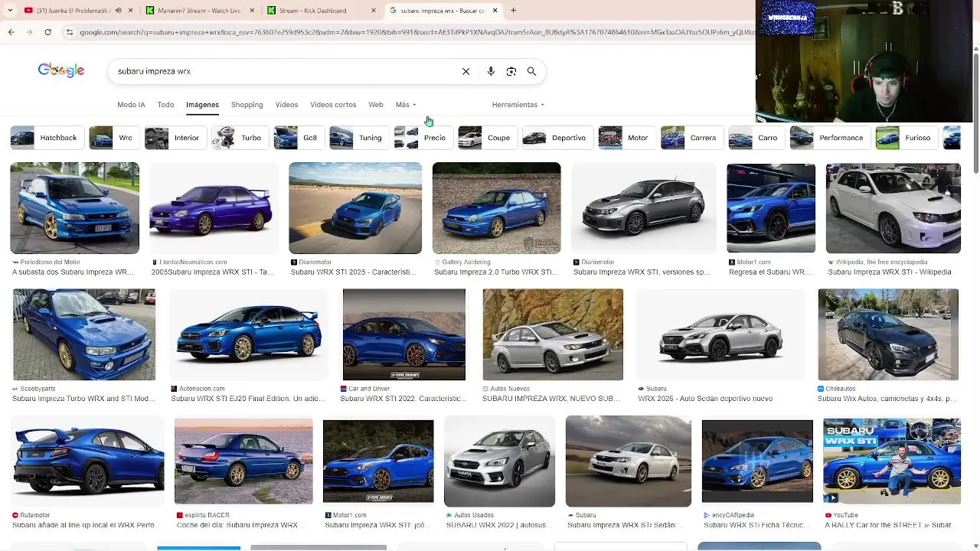Open the Chileautos Subaru Wrx thumbnail

pos(888,334)
